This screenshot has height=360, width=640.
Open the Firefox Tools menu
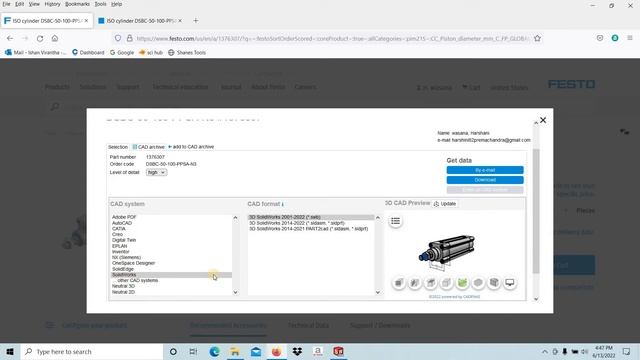100,4
